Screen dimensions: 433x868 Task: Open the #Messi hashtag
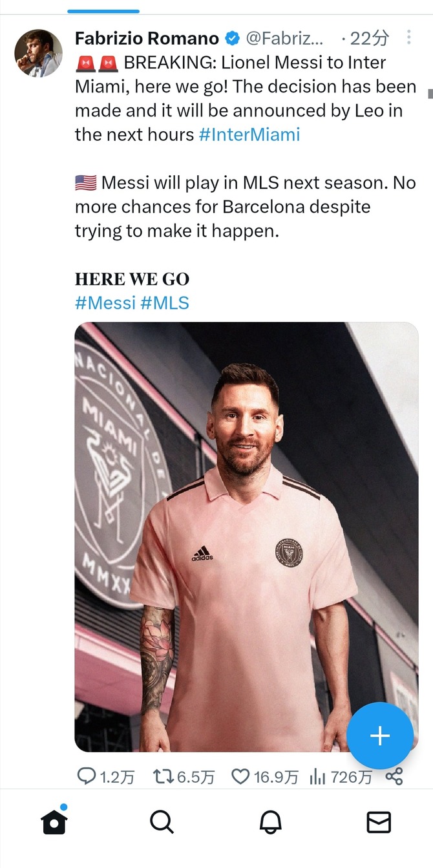tap(105, 302)
